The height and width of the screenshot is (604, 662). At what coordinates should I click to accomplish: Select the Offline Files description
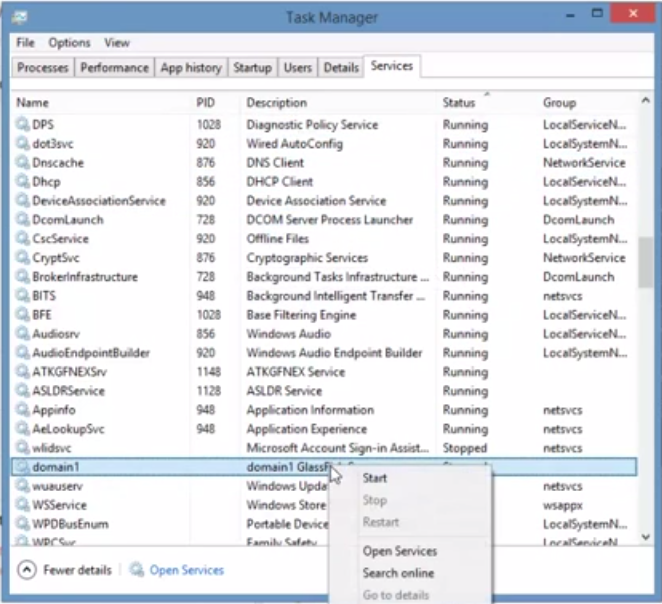tap(277, 238)
